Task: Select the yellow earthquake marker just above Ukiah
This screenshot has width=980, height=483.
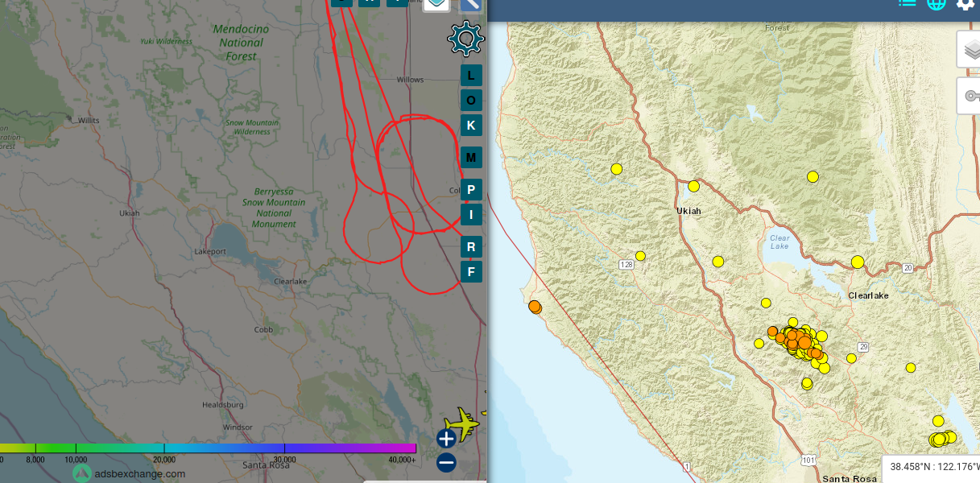Action: [x=693, y=186]
